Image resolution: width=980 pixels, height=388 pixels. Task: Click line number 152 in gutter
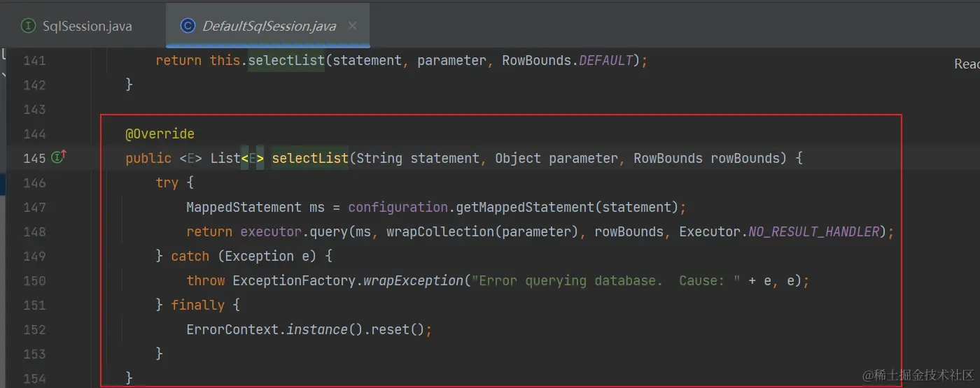(x=34, y=330)
